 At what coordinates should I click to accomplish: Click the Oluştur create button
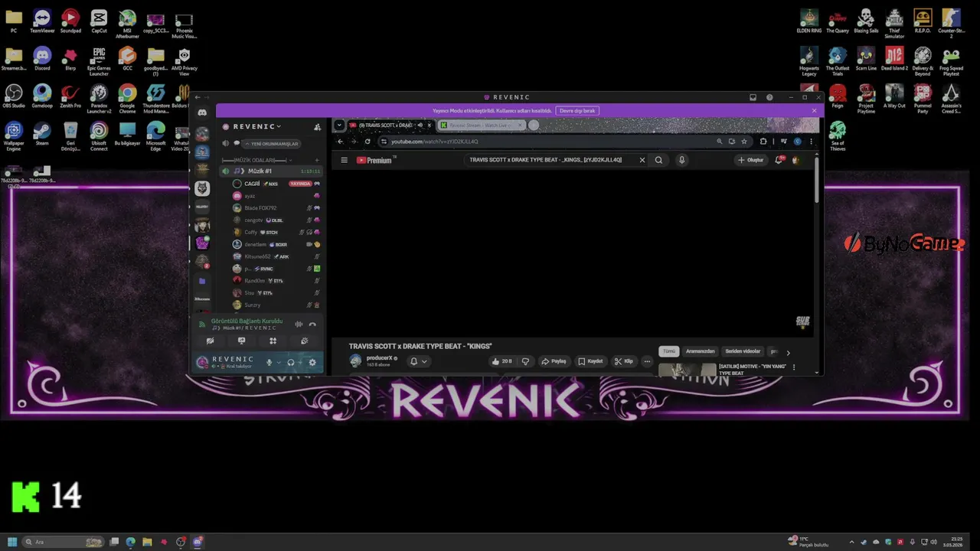(751, 160)
